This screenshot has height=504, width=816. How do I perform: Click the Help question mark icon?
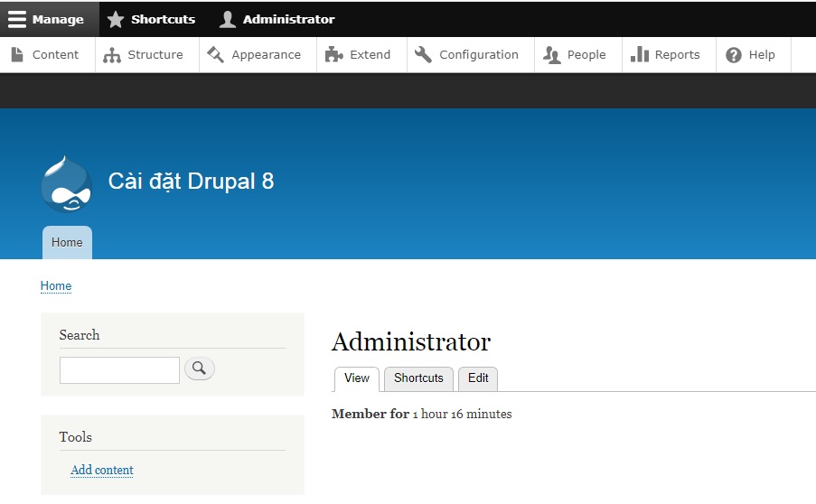733,55
